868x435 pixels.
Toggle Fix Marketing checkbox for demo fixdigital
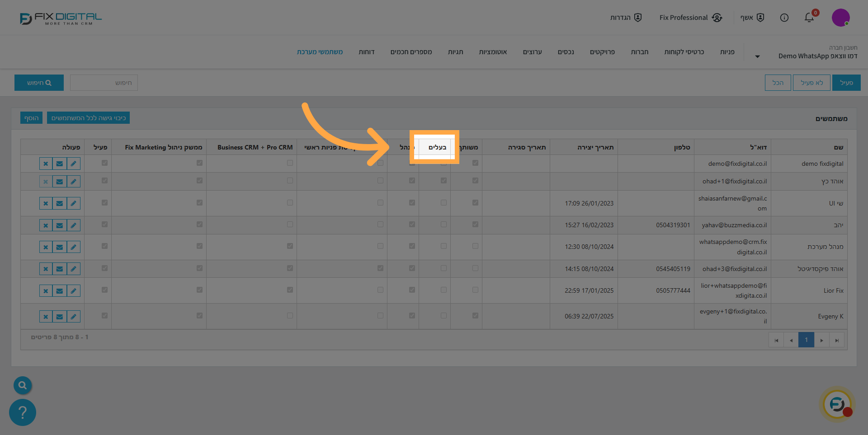point(199,163)
